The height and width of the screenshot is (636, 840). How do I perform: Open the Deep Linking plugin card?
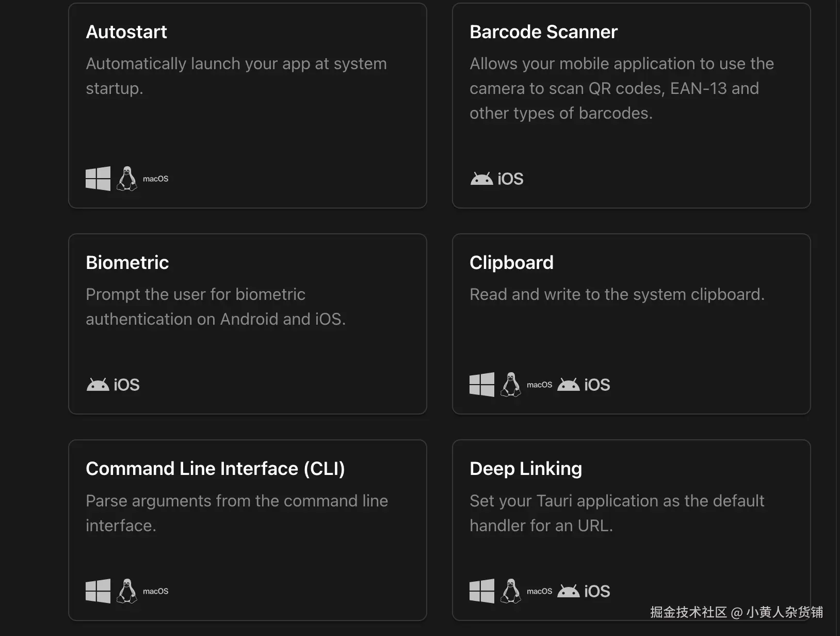click(x=631, y=530)
